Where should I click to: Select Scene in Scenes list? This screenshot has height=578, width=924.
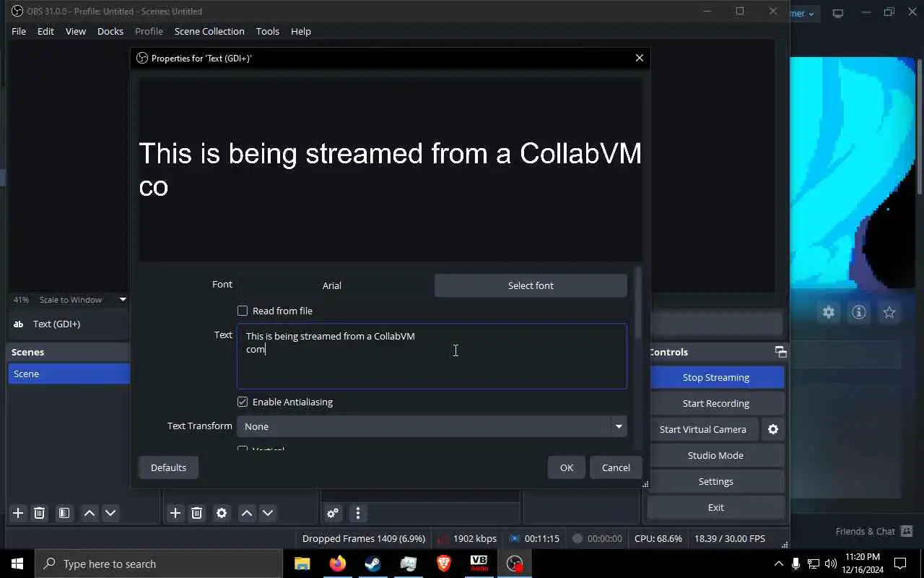point(69,374)
